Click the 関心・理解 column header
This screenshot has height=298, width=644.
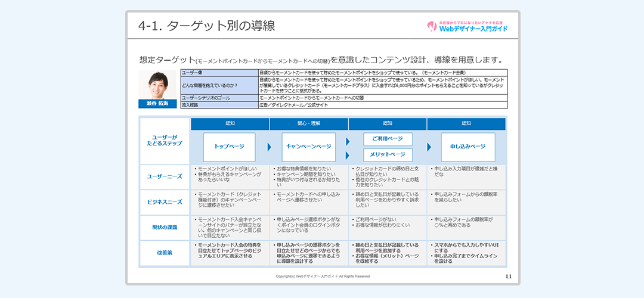coord(309,124)
